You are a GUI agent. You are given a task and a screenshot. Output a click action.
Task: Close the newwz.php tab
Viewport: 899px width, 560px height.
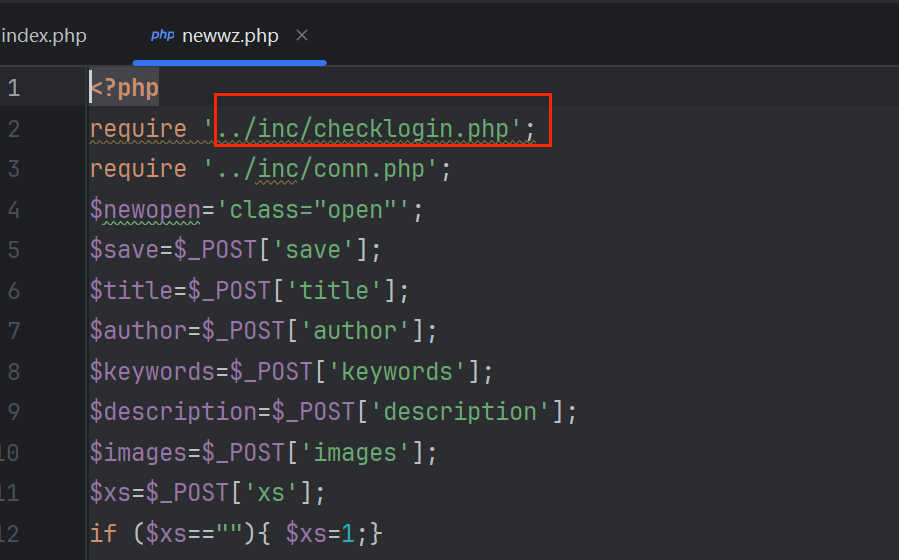(302, 36)
